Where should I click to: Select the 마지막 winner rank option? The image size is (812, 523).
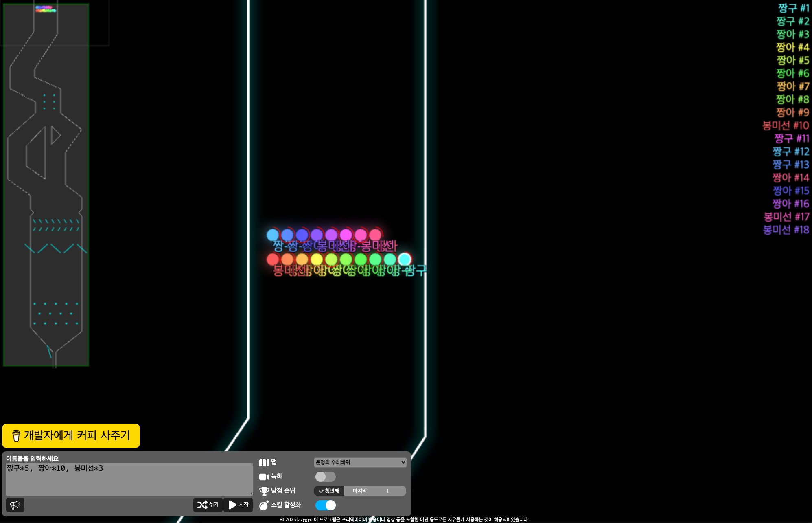tap(360, 491)
